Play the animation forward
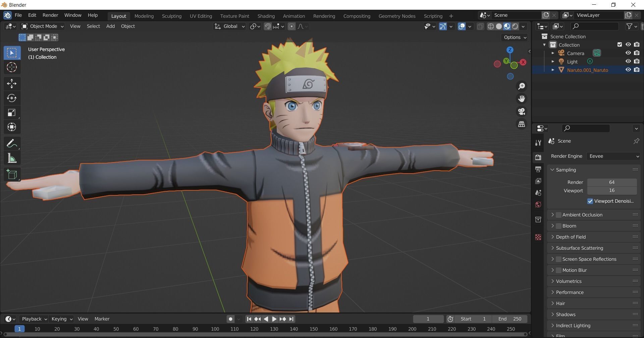The image size is (644, 338). [x=274, y=319]
